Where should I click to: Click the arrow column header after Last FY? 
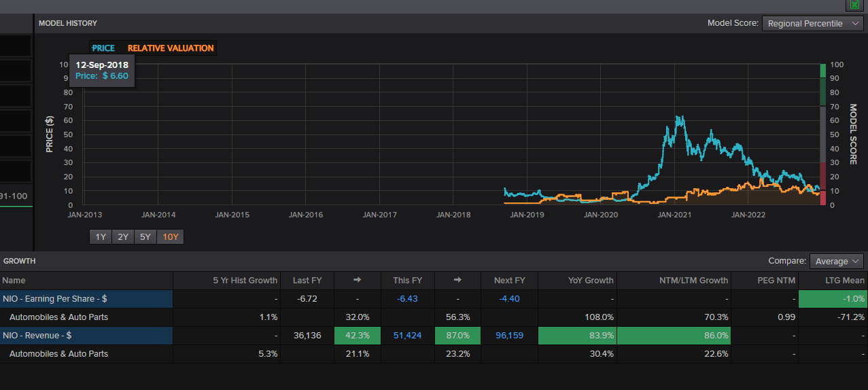(358, 281)
